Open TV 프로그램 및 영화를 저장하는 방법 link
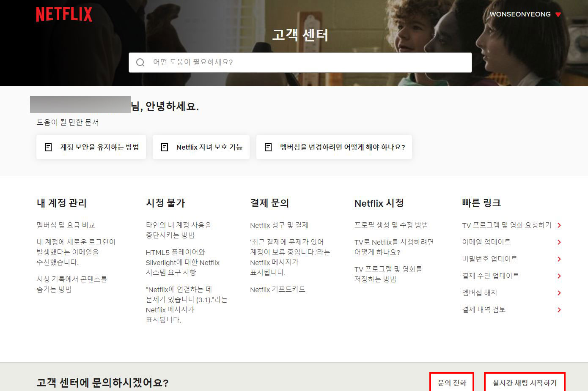 (388, 274)
